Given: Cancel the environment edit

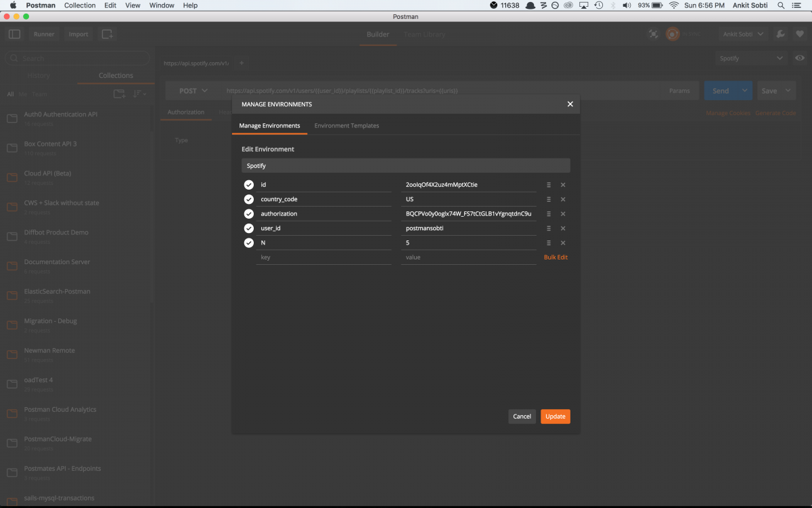Looking at the screenshot, I should (x=522, y=417).
